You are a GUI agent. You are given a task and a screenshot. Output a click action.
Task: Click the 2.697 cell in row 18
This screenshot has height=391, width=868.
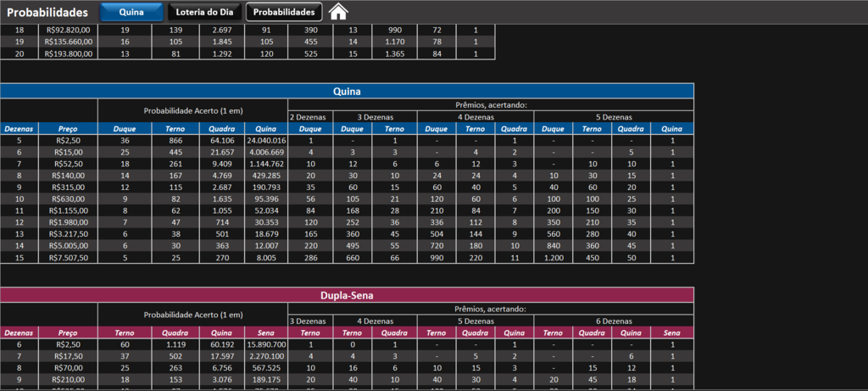(x=222, y=31)
